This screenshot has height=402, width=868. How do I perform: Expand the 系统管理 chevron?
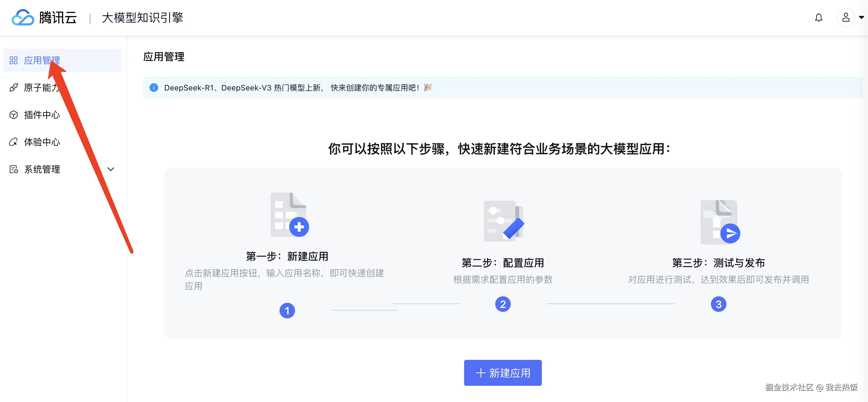pos(110,169)
